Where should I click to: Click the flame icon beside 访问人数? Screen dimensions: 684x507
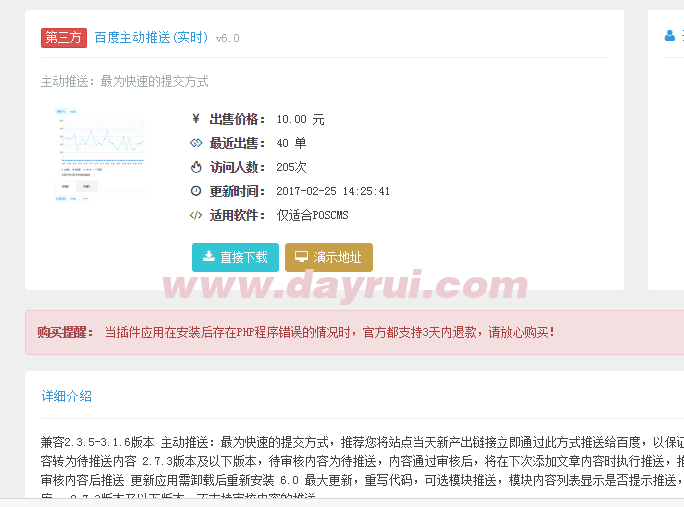[196, 167]
